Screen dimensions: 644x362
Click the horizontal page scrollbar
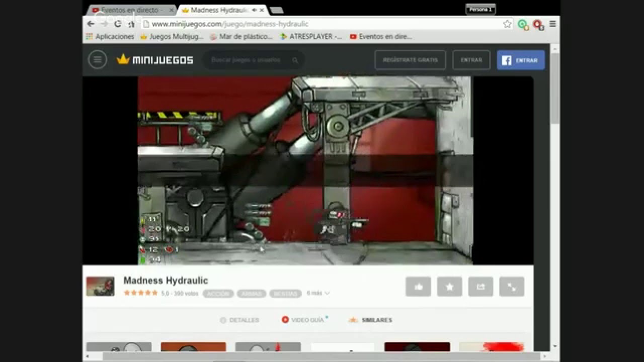pyautogui.click(x=322, y=356)
